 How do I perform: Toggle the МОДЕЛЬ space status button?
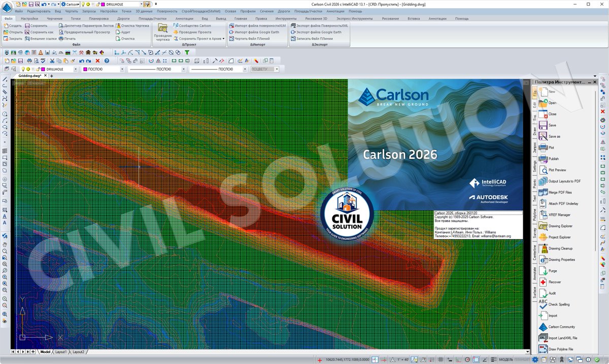[505, 359]
